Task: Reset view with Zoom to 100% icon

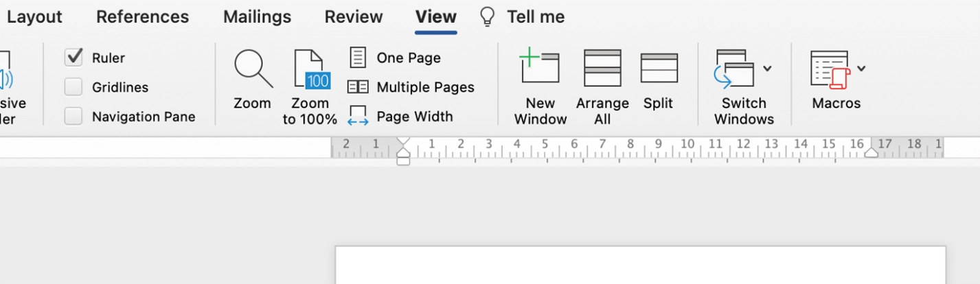Action: coord(311,69)
